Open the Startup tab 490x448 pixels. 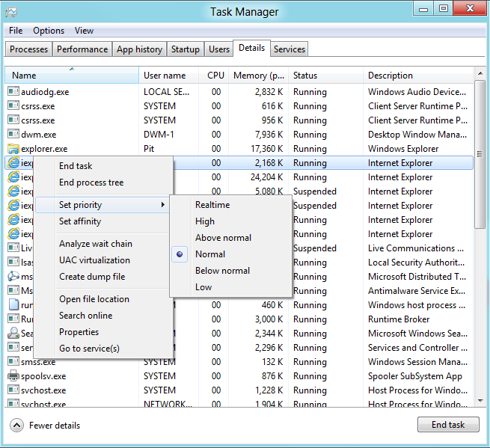coord(186,49)
